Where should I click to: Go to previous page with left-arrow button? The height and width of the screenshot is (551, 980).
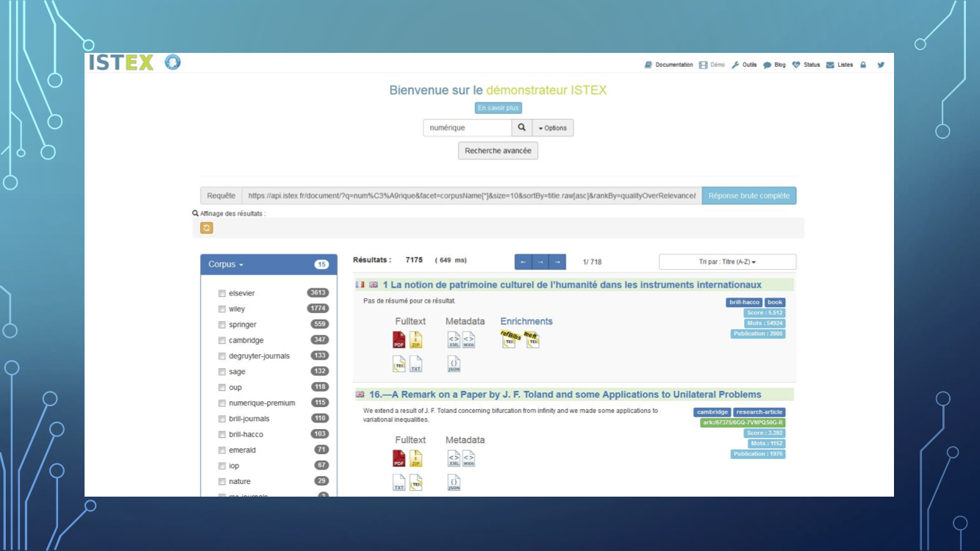523,262
